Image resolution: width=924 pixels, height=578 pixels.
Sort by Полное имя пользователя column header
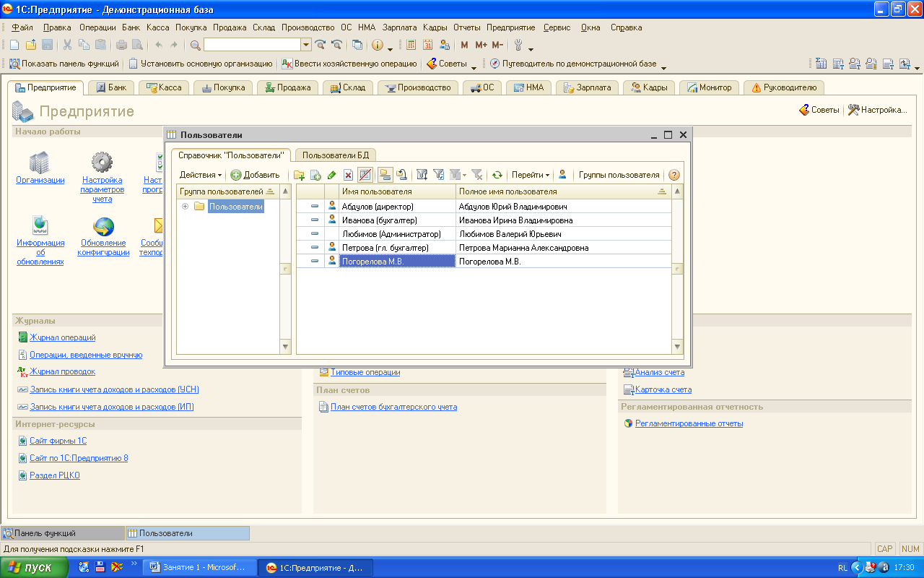click(563, 191)
